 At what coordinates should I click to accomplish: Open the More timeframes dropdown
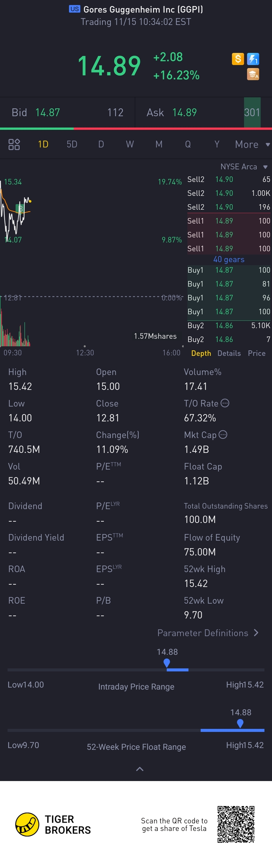tap(252, 144)
